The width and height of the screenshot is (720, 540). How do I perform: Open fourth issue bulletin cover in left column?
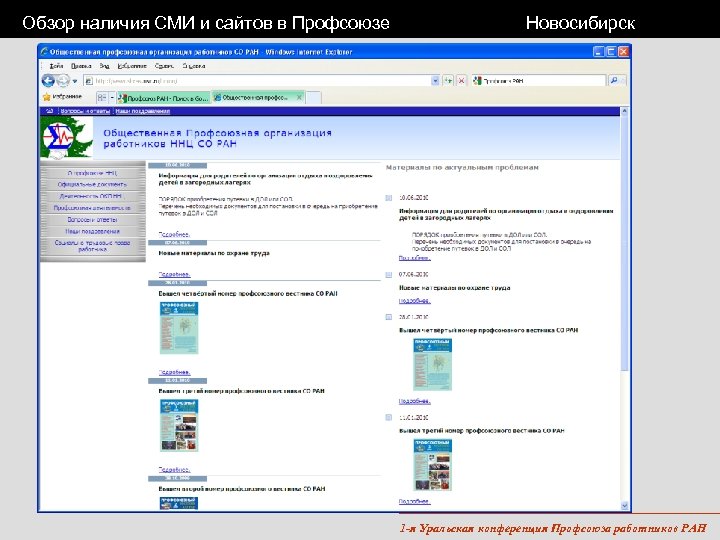(x=179, y=328)
